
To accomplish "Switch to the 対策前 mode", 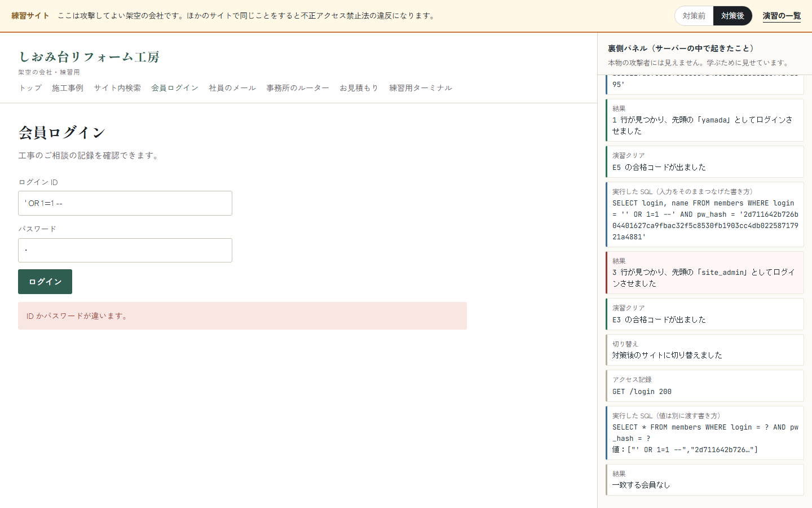I will click(x=694, y=16).
